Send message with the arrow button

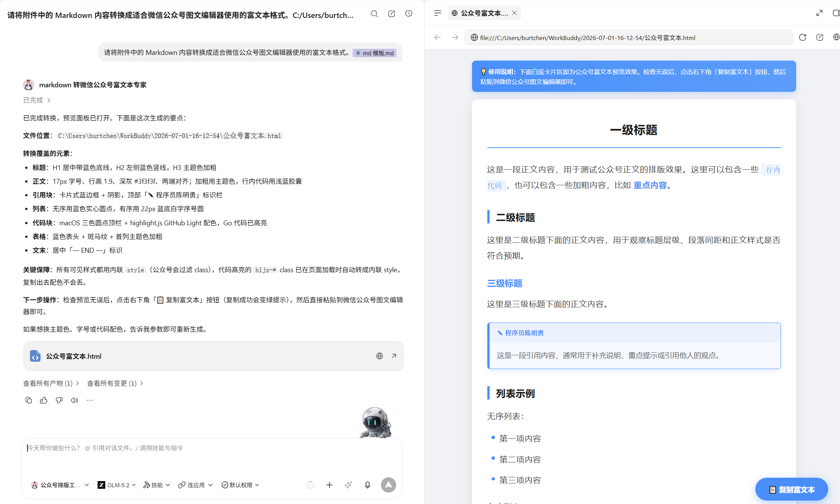tap(389, 485)
